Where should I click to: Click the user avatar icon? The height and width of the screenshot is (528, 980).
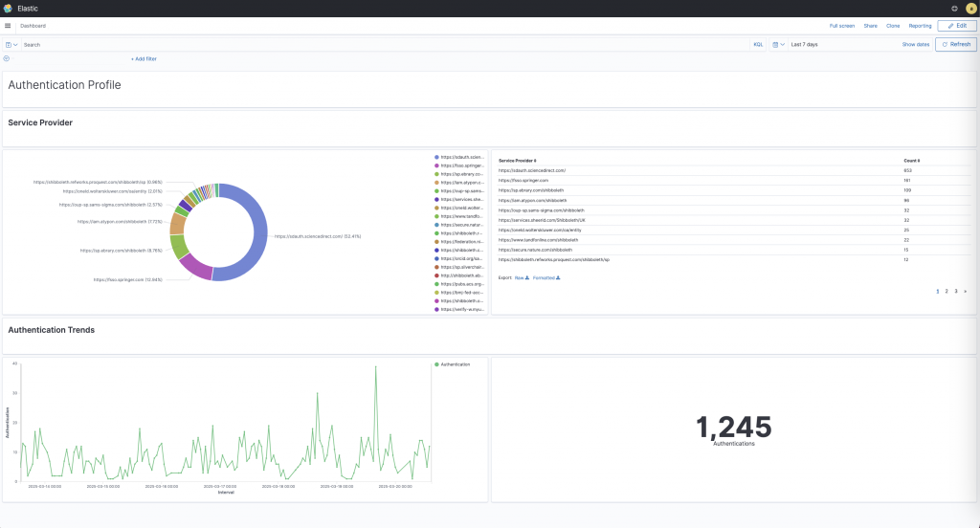click(x=970, y=8)
